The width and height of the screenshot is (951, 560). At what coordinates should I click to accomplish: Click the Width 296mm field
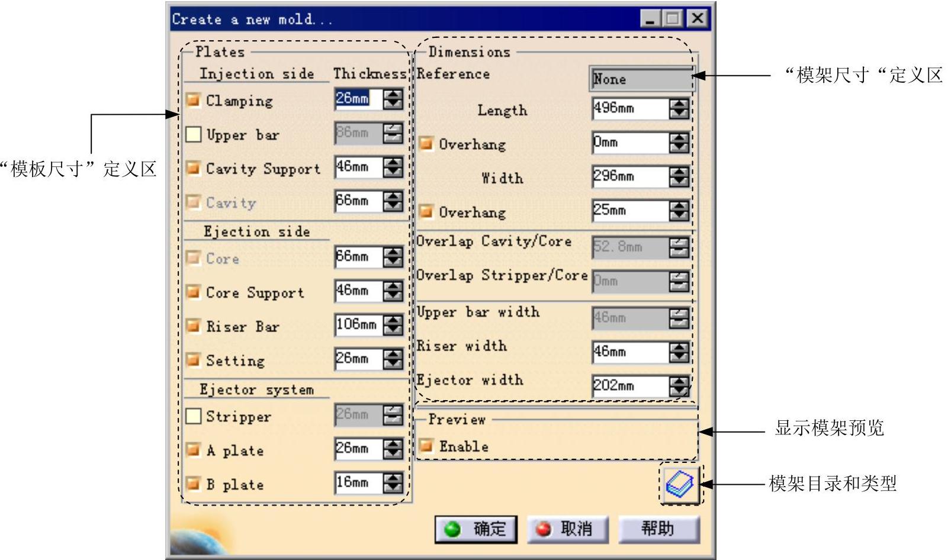tap(631, 176)
